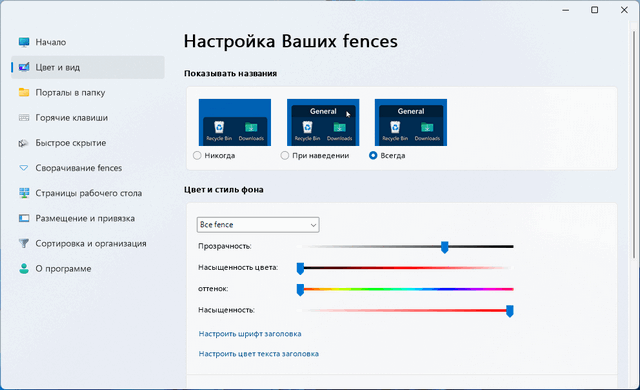
Task: Click the Настройка Ваших fences title
Action: [x=291, y=41]
